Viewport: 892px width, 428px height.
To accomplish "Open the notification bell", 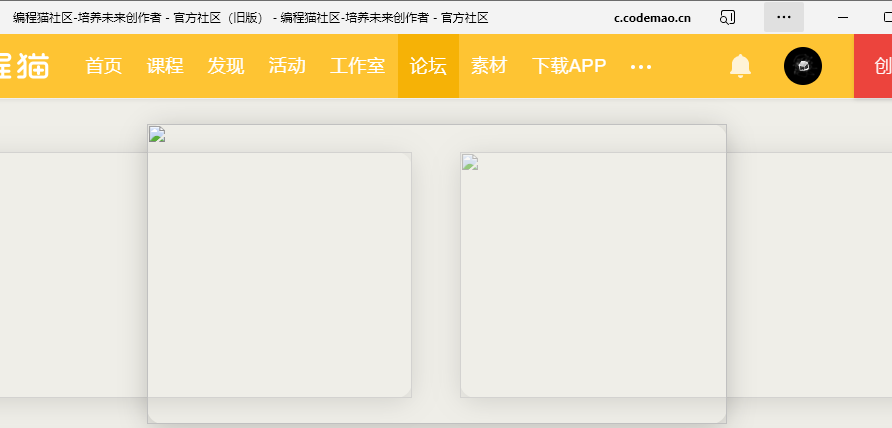I will coord(740,66).
